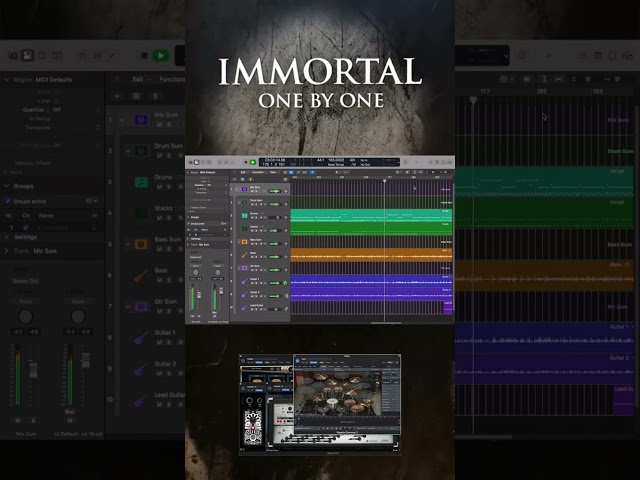
Task: Uncheck Groups active checkbox in background inspector
Action: click(7, 201)
